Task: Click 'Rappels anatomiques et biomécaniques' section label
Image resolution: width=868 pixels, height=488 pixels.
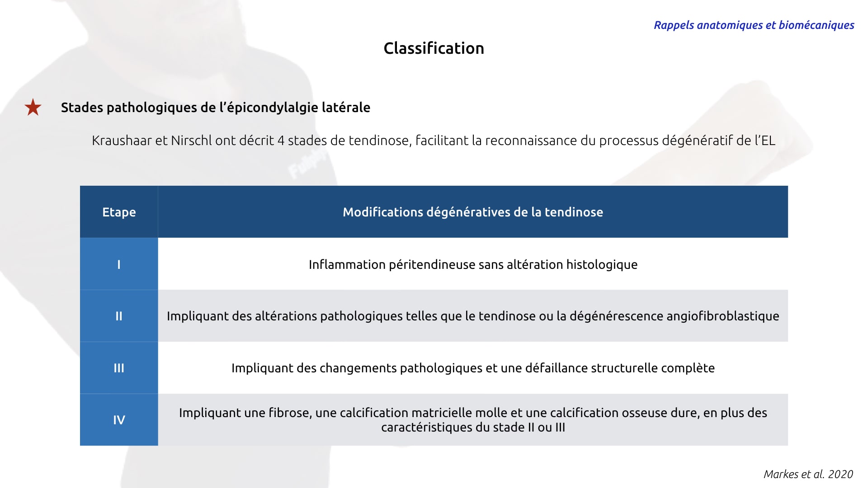Action: tap(754, 25)
